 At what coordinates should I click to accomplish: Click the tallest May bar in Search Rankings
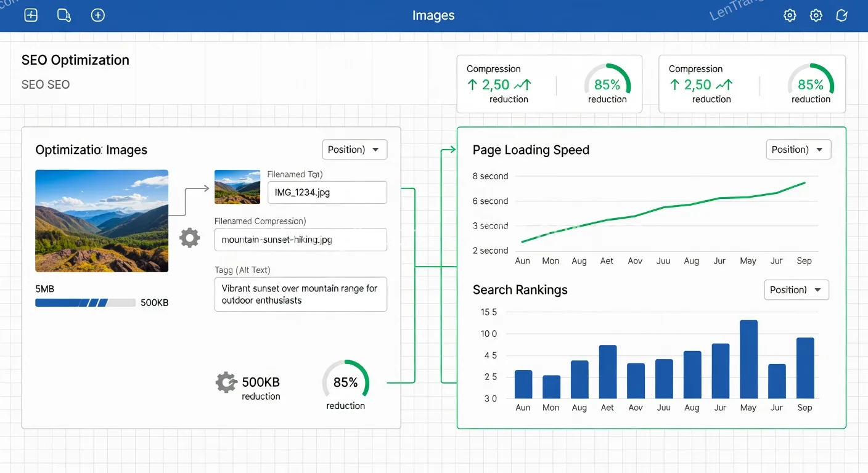click(748, 359)
